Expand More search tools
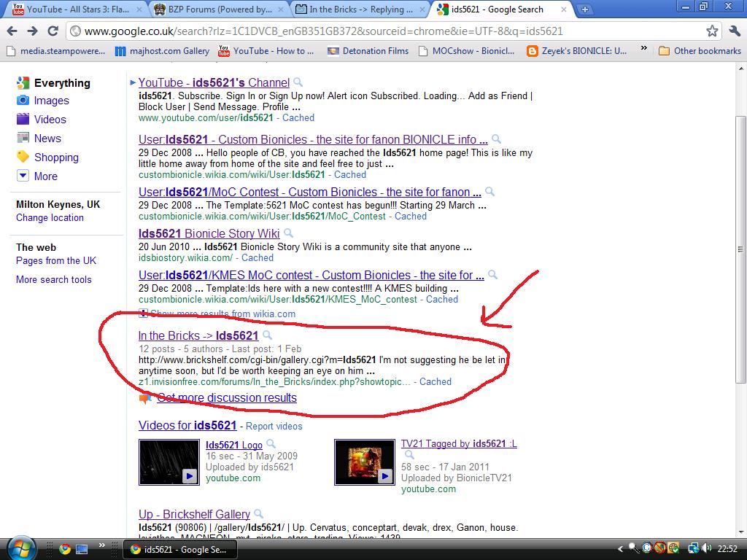The image size is (747, 560). (x=53, y=279)
